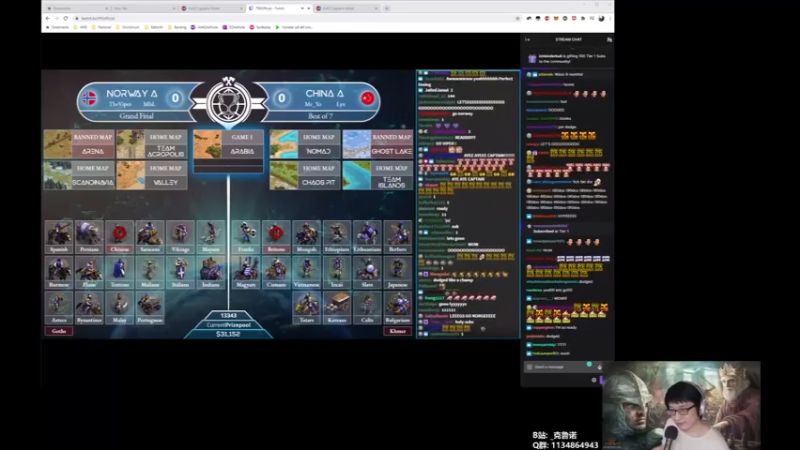
Task: Collapse the Twitch stream chat panel
Action: coord(527,39)
